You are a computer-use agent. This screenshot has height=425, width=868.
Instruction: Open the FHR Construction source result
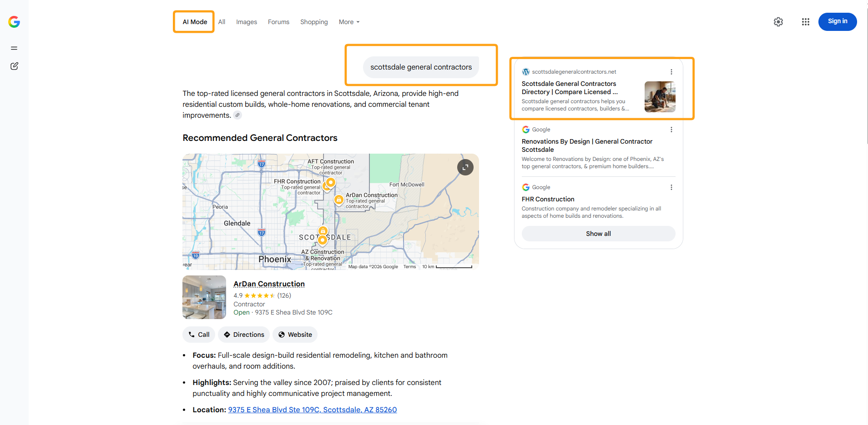(x=548, y=199)
